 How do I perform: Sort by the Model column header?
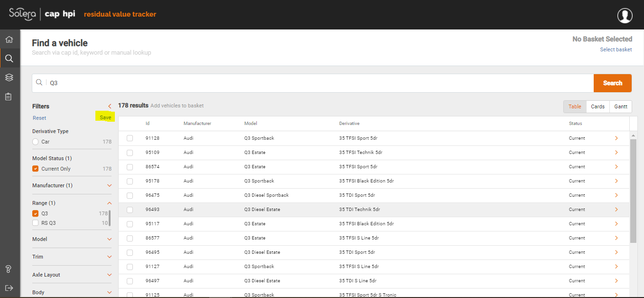point(251,124)
